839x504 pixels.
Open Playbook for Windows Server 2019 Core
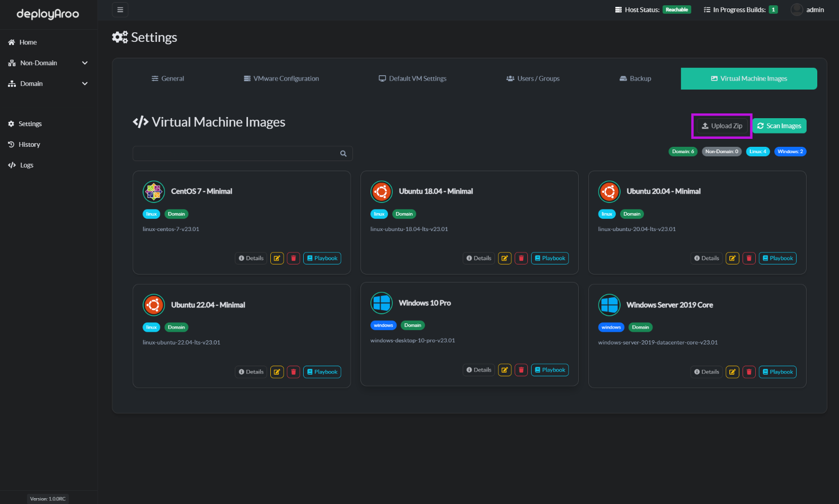(x=778, y=372)
